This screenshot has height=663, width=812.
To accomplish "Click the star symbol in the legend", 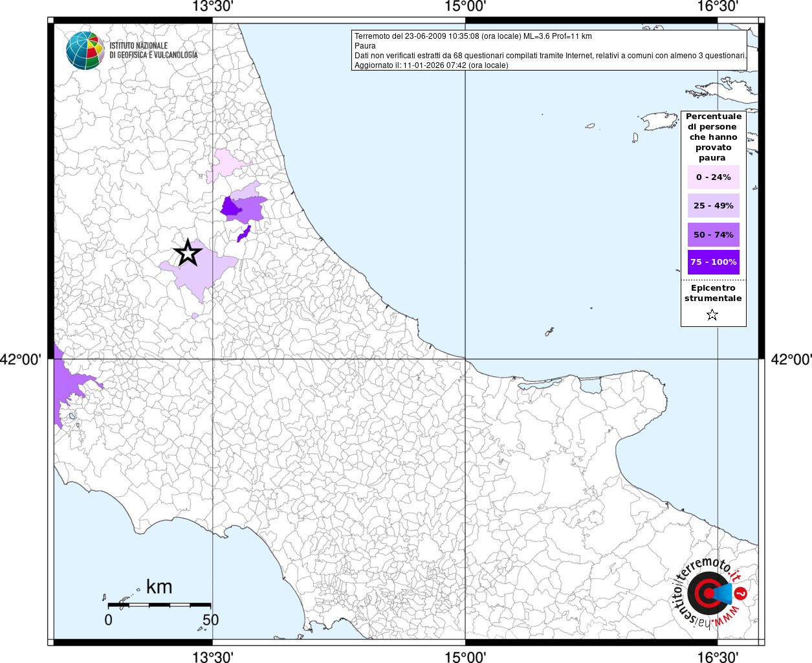I will coord(712,315).
